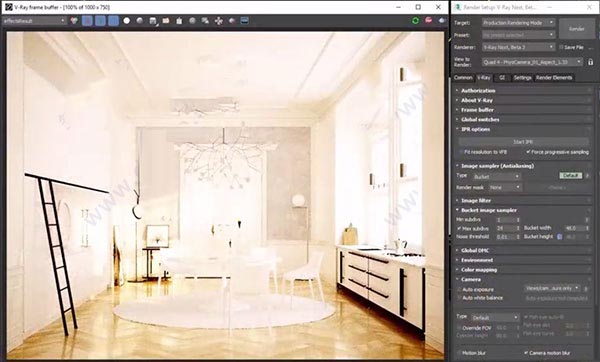Toggle the Bucket height lock button
This screenshot has width=600, height=362.
(x=559, y=237)
